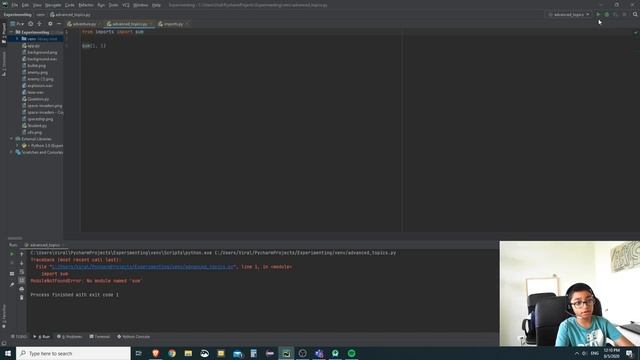Select the advanced_topics.py editor tab
This screenshot has width=640, height=360.
click(129, 24)
